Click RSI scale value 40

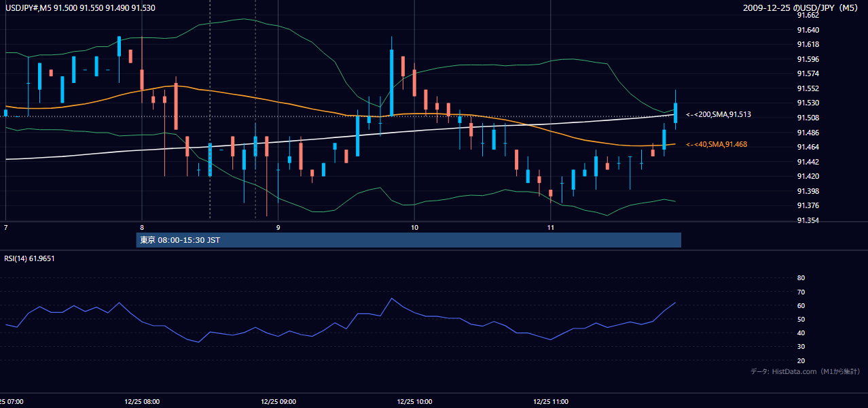(801, 333)
